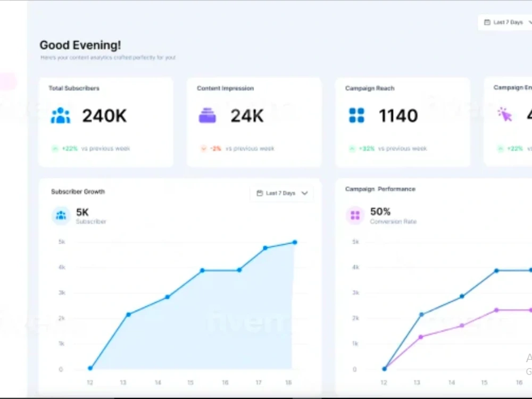Open the top-right Last 7 Days dropdown
The width and height of the screenshot is (532, 399).
(505, 22)
